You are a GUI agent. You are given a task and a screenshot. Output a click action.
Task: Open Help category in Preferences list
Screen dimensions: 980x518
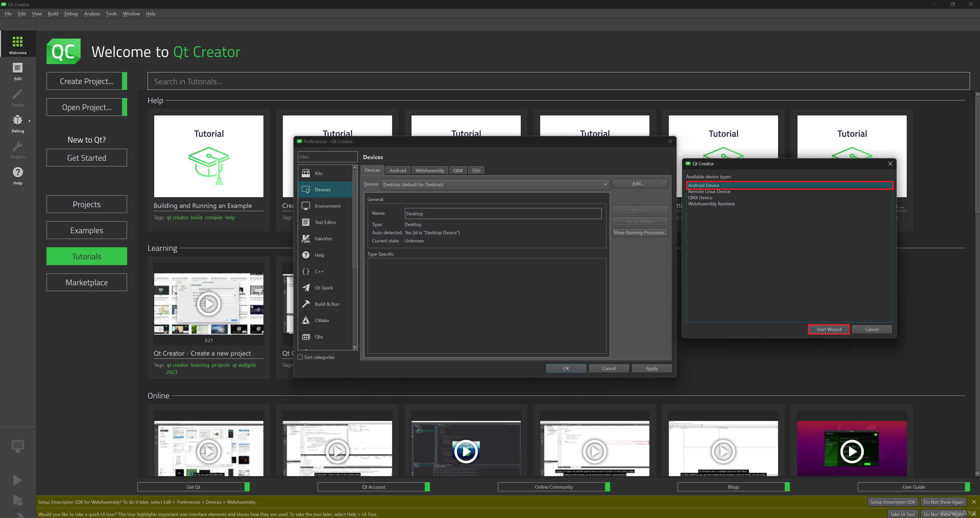[x=325, y=255]
